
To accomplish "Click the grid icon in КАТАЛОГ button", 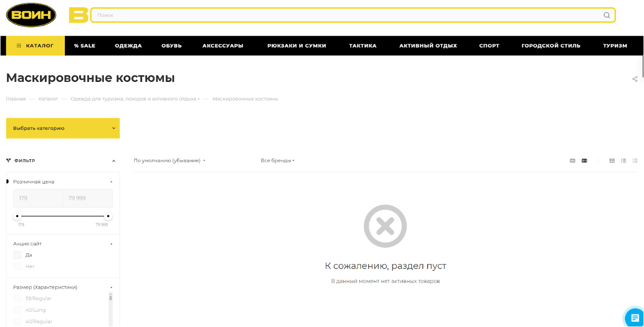I will pyautogui.click(x=19, y=46).
